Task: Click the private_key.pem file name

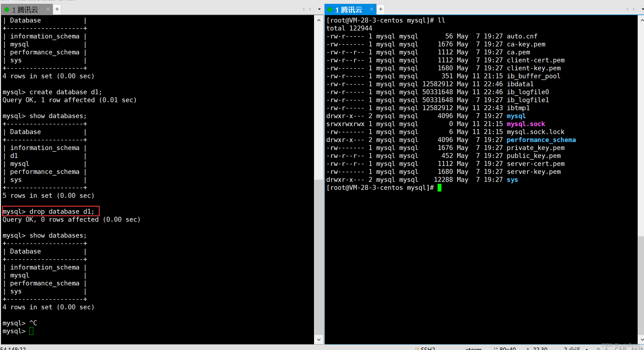Action: tap(536, 148)
